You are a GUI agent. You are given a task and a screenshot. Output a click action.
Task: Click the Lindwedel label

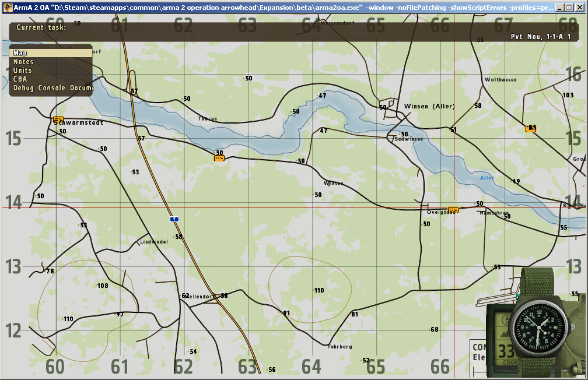pos(154,242)
